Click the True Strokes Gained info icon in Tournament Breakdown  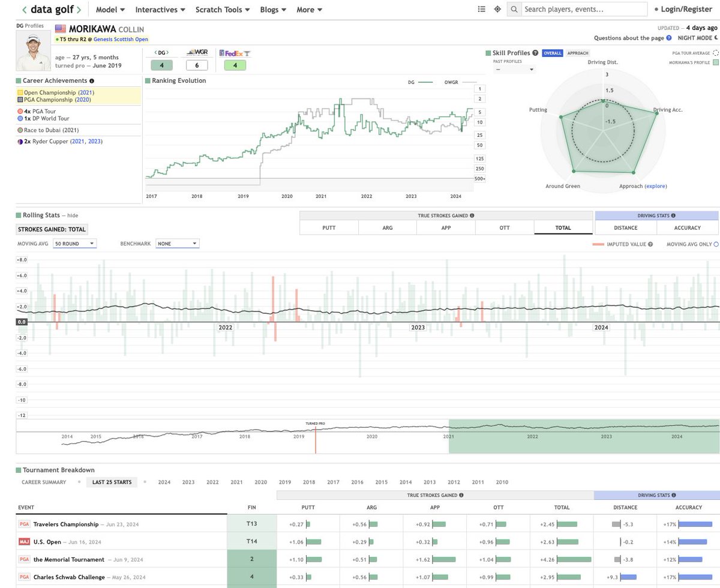(x=460, y=496)
